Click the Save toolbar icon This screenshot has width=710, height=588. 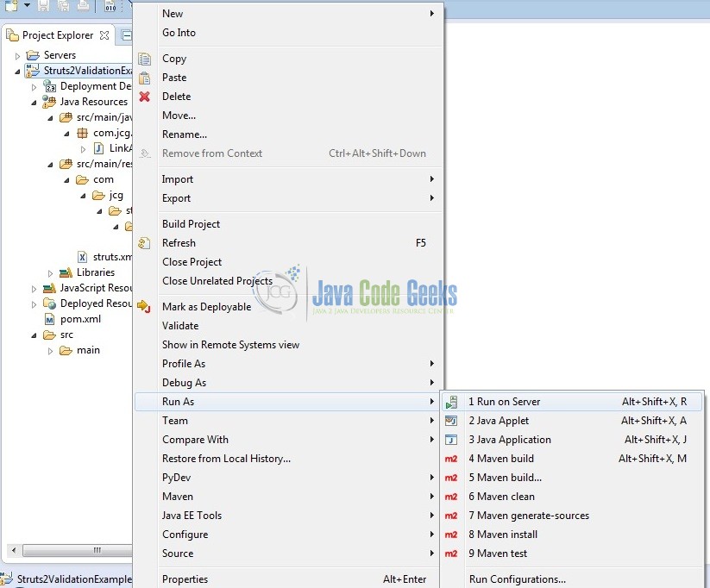[43, 7]
